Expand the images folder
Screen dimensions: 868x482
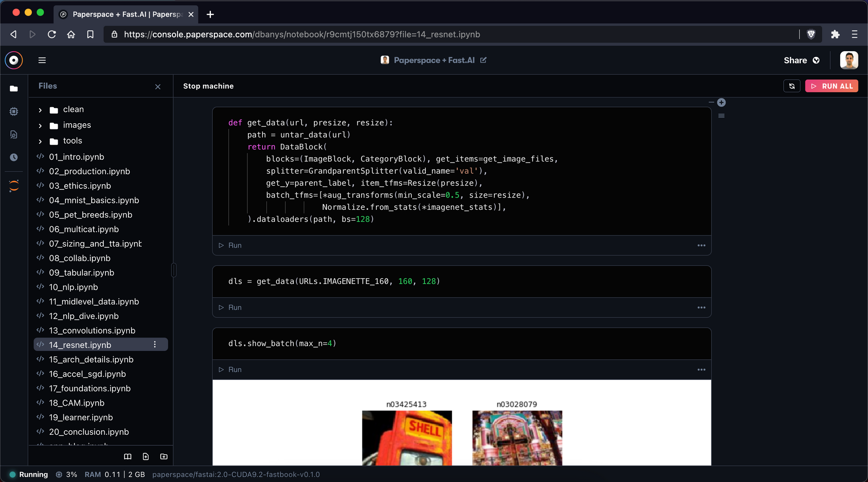[x=40, y=125]
